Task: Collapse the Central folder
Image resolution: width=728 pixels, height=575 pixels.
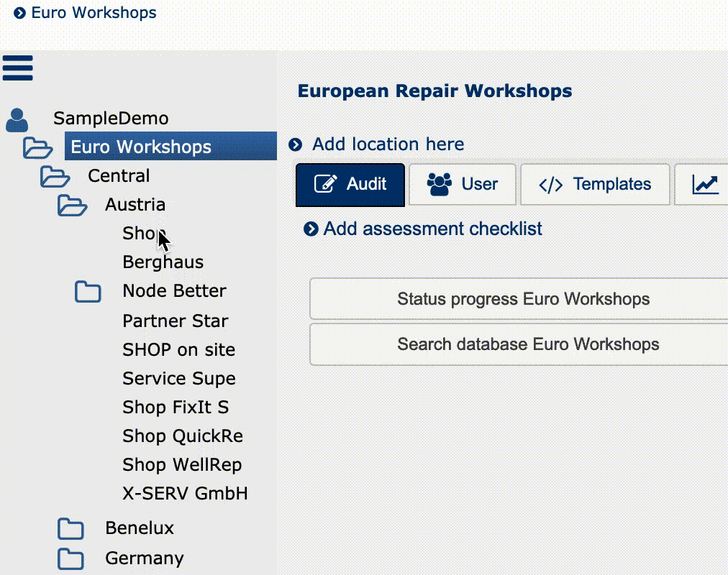Action: point(55,177)
